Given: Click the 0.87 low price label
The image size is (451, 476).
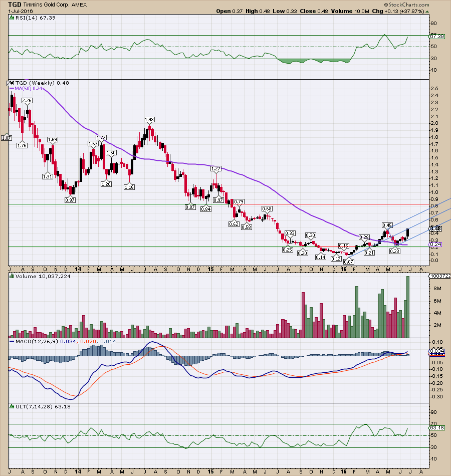Looking at the screenshot, I should click(190, 207).
